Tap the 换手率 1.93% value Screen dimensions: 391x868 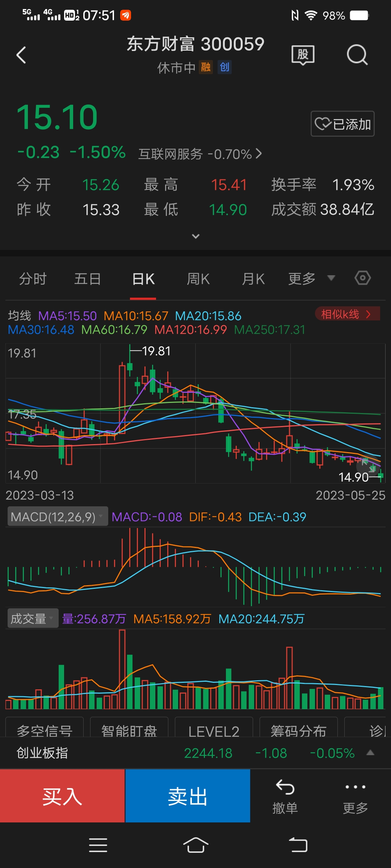coord(353,185)
